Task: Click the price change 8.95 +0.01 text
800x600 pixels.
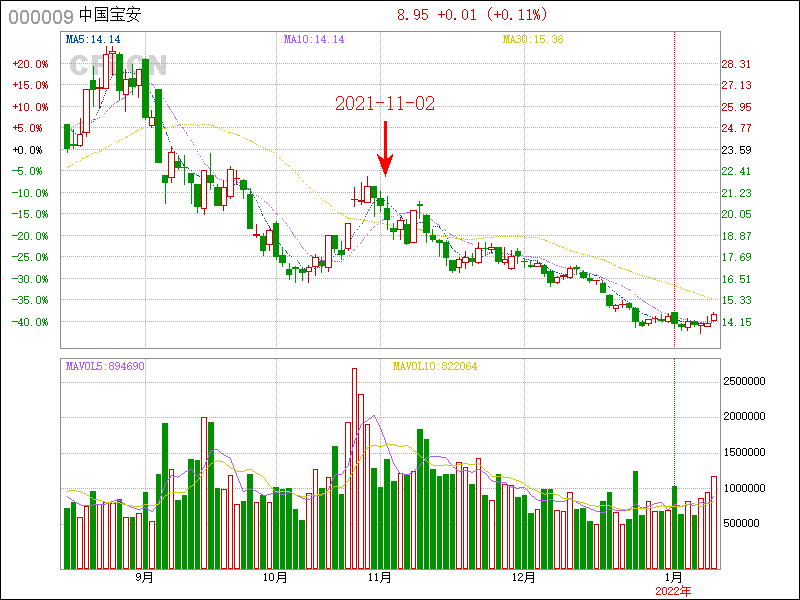Action: pyautogui.click(x=432, y=15)
